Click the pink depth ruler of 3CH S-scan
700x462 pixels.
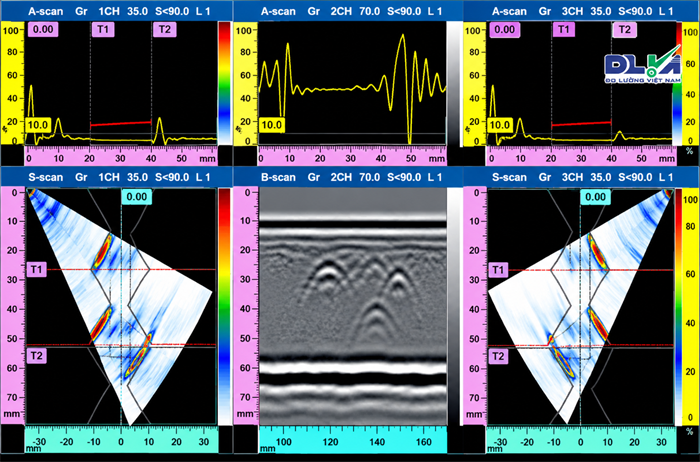point(475,306)
